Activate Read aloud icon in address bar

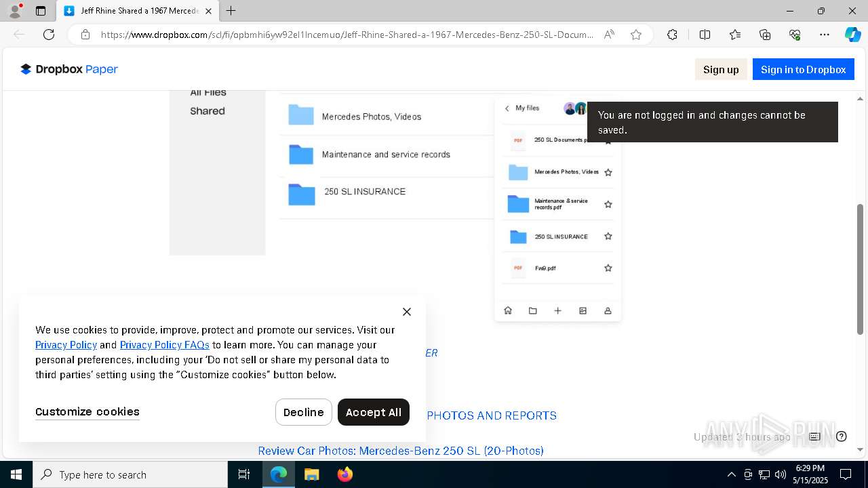(609, 35)
